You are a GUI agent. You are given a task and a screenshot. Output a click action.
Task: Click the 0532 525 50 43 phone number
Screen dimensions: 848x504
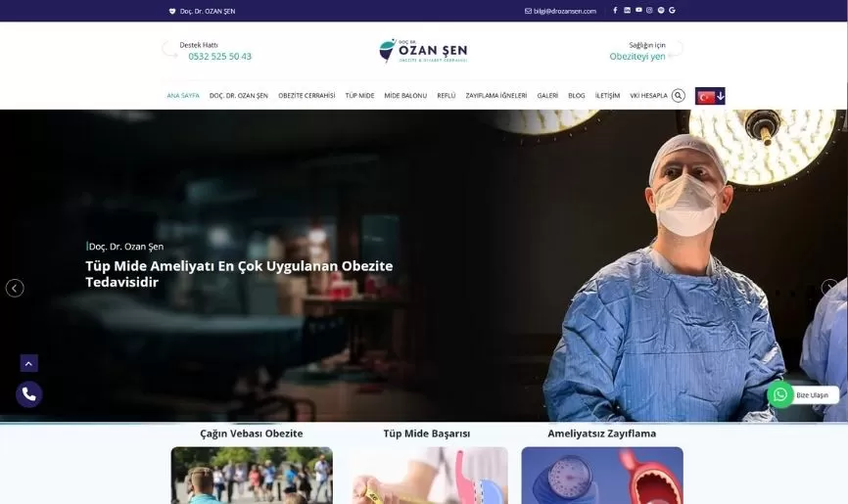point(219,57)
